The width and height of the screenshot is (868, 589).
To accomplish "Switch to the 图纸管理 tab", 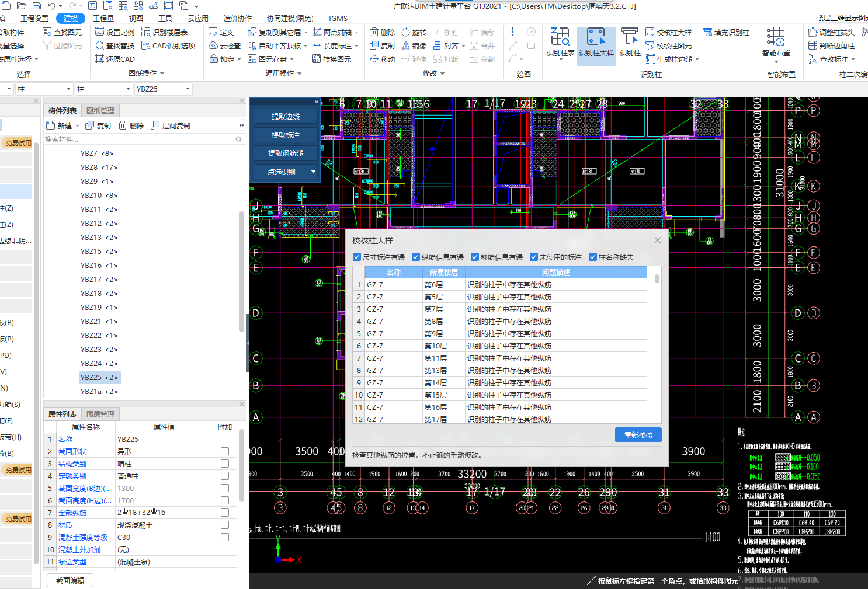I will tap(100, 110).
